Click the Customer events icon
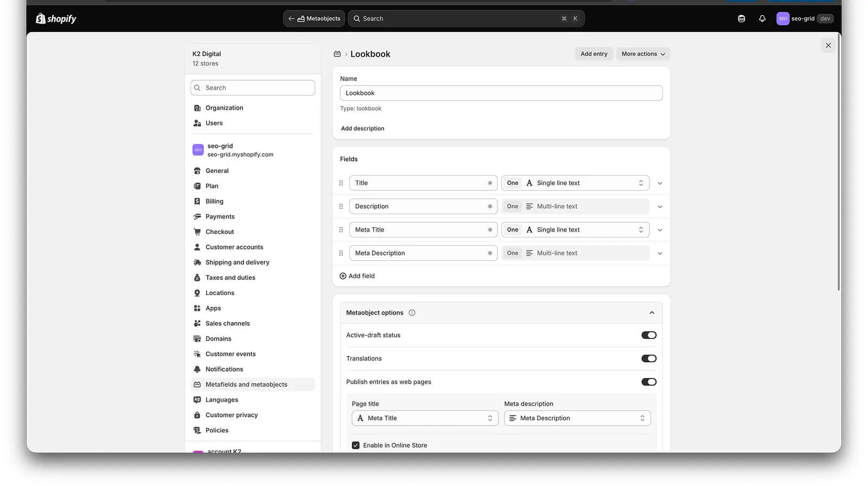This screenshot has width=868, height=488. pos(197,354)
